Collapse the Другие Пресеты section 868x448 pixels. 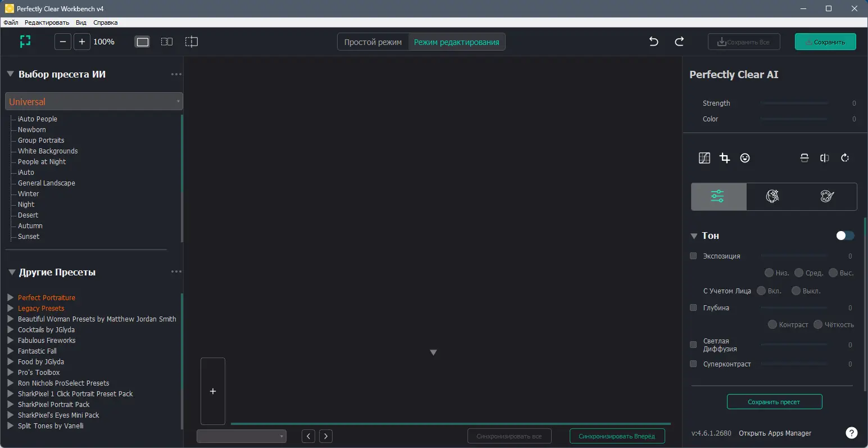(x=12, y=272)
